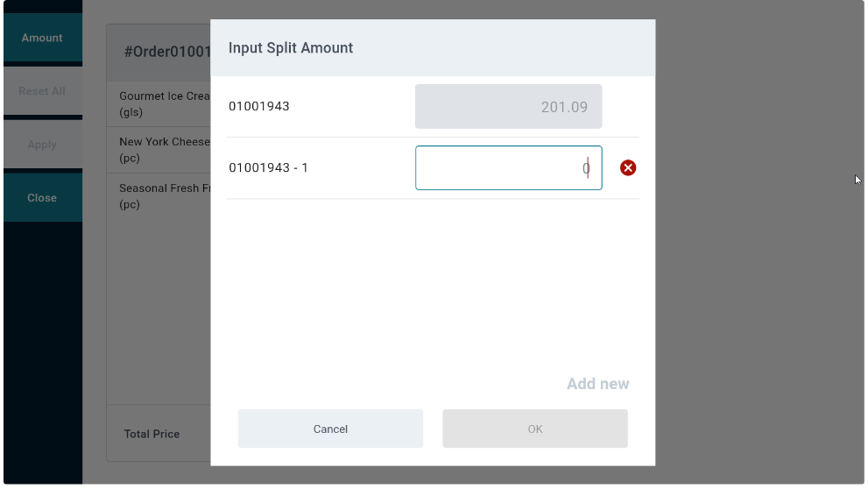Click the Total Price label

tap(152, 434)
